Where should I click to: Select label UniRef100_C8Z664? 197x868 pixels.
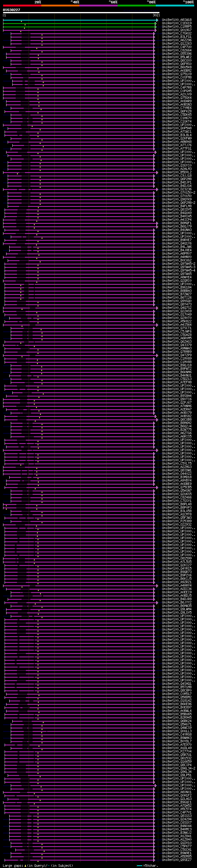tap(177, 50)
